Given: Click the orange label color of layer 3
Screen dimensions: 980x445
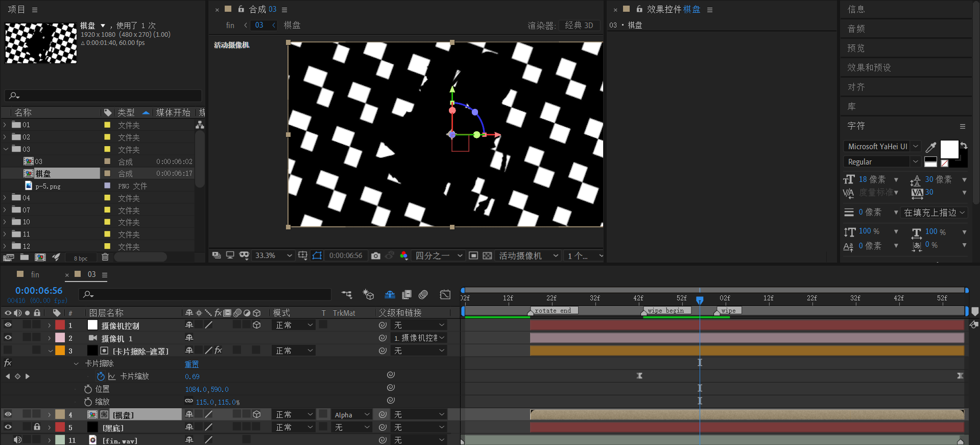Looking at the screenshot, I should click(x=60, y=350).
